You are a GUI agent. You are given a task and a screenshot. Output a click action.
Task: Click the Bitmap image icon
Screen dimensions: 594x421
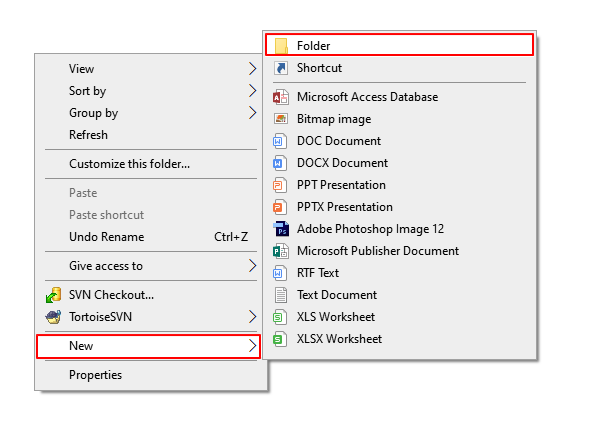(x=281, y=119)
